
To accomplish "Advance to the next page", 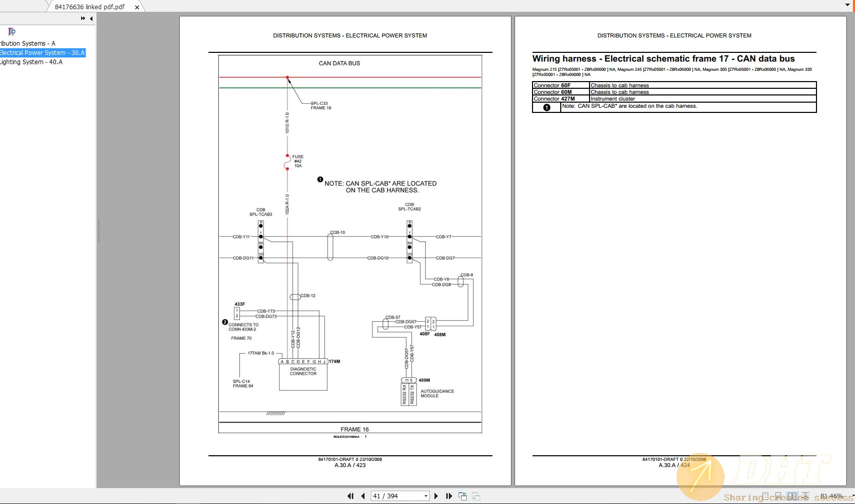I will click(436, 496).
